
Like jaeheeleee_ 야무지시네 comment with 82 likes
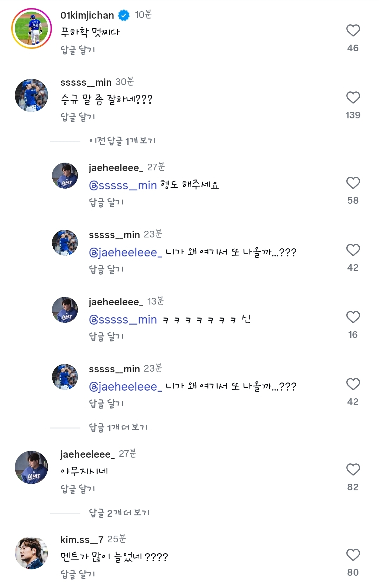(353, 470)
